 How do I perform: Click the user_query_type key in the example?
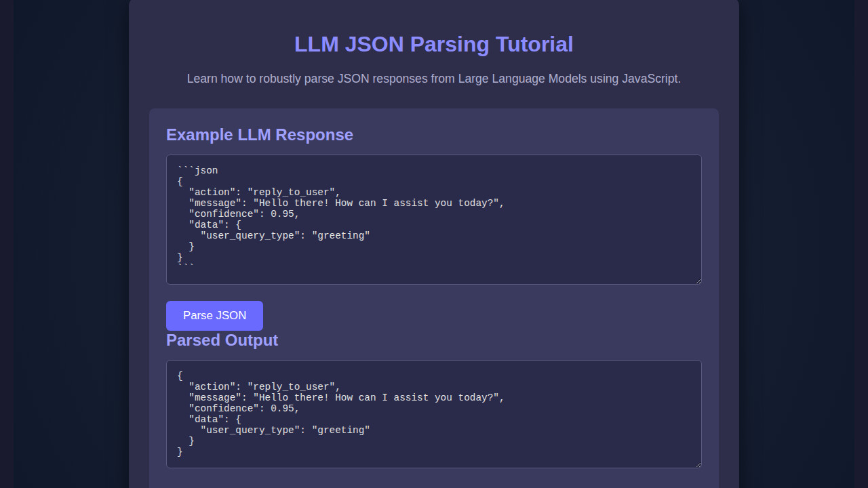[249, 235]
